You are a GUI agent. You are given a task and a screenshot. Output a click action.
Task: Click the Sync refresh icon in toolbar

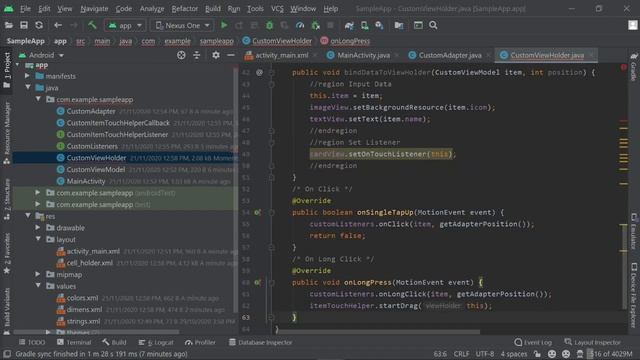39,25
